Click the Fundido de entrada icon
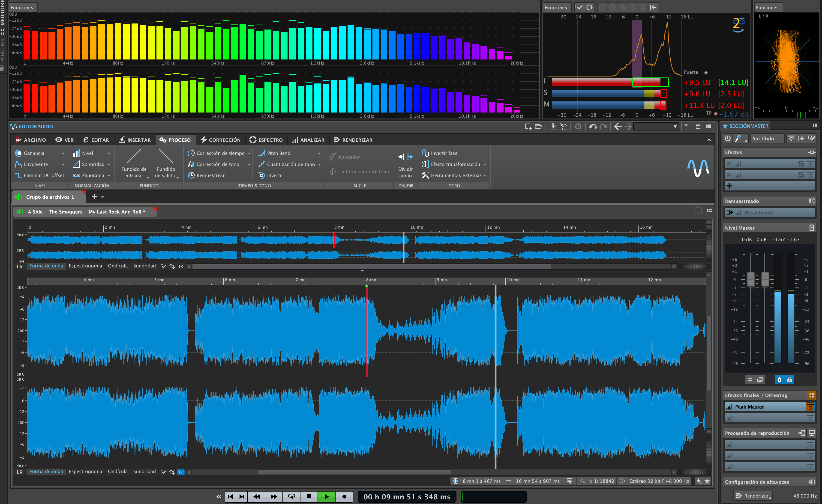This screenshot has width=822, height=504. (134, 156)
